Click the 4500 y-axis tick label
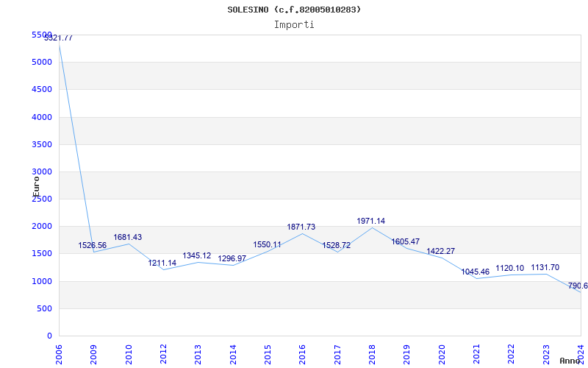Viewport: 588px width, 368px height. (42, 89)
